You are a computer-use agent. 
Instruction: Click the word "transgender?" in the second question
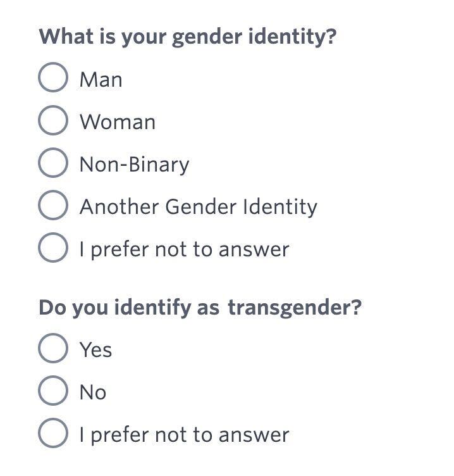[x=295, y=308]
